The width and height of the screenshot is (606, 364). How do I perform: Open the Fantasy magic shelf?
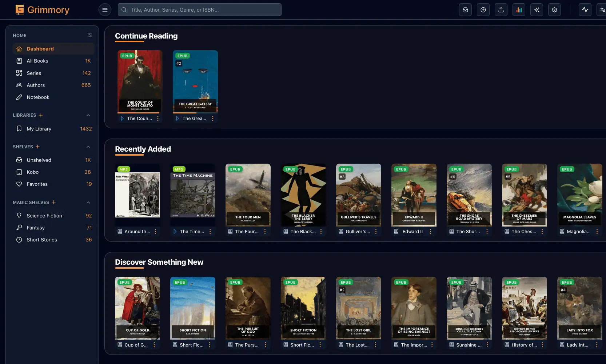53,228
